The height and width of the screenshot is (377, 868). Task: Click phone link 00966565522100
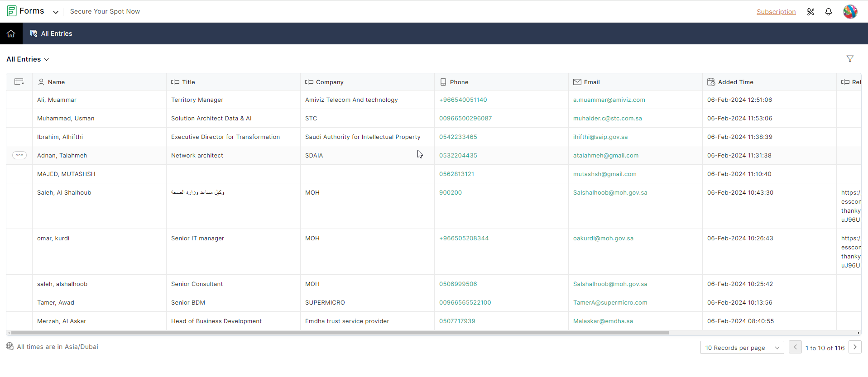click(x=465, y=302)
